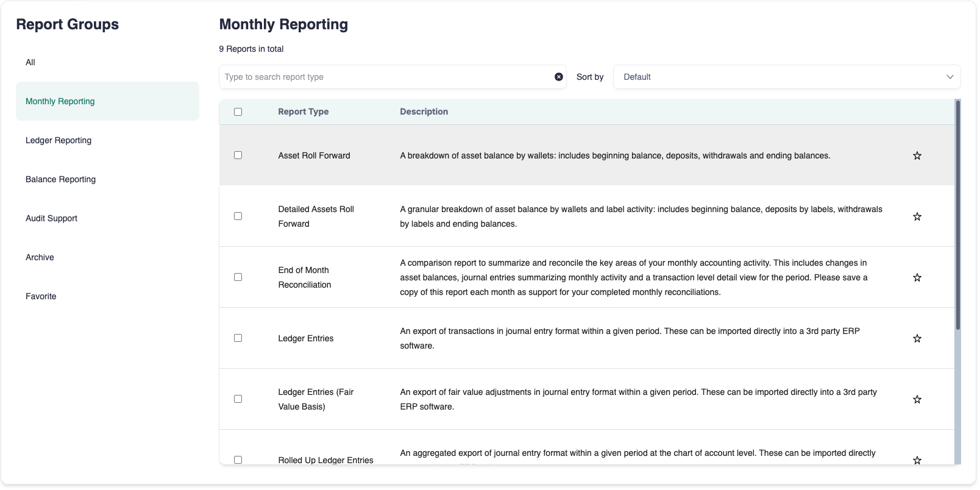Mark End of Month Reconciliation as favorite
The height and width of the screenshot is (490, 980).
(x=917, y=277)
